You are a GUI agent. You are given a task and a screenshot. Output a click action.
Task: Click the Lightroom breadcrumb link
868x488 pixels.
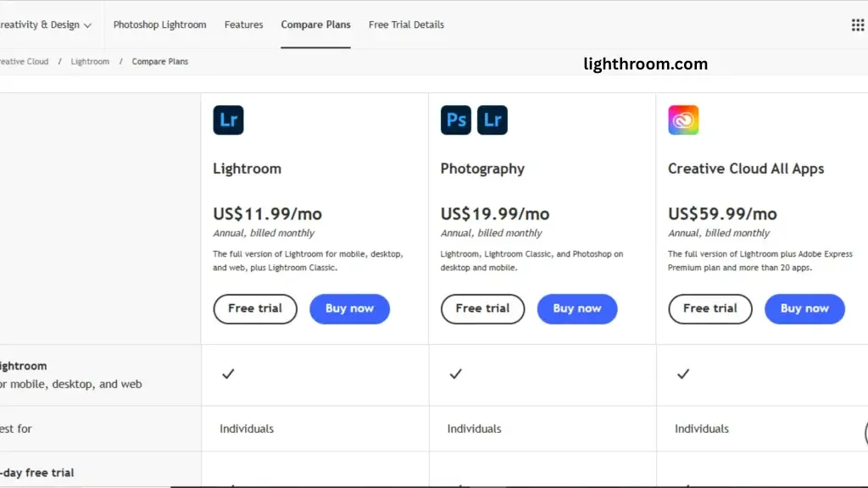point(90,61)
